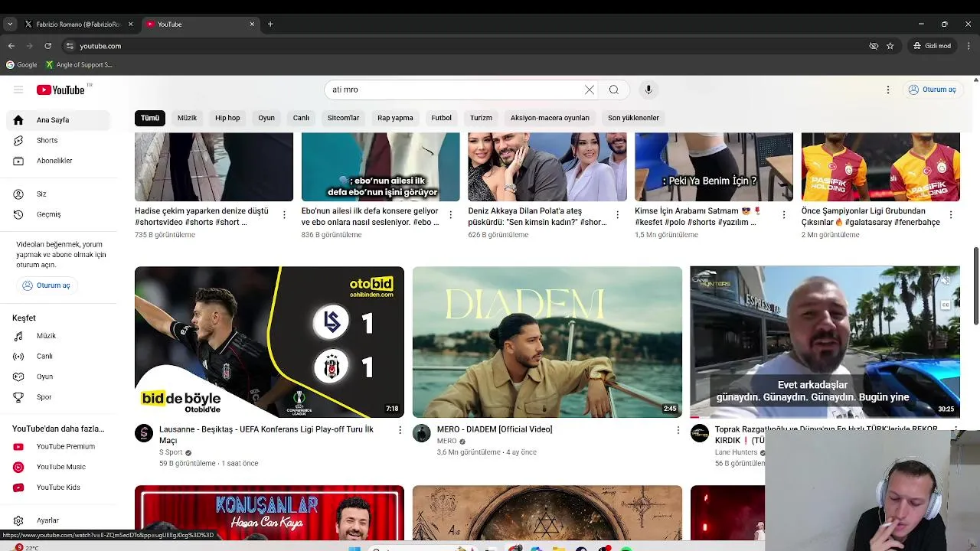Open the tab search dropdown arrow

[x=9, y=24]
